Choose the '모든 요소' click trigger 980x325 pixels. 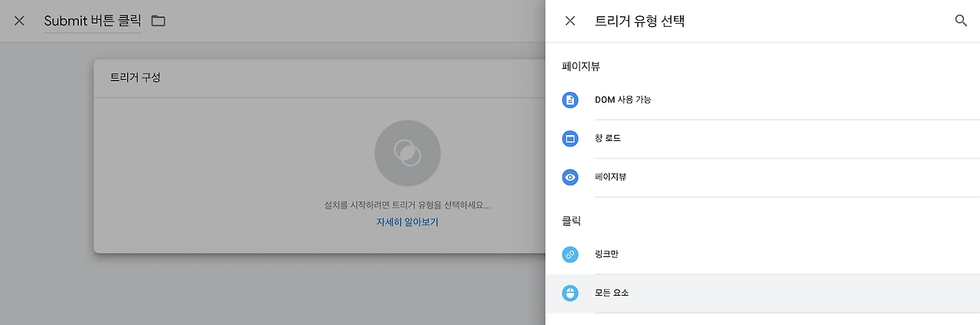pyautogui.click(x=763, y=294)
